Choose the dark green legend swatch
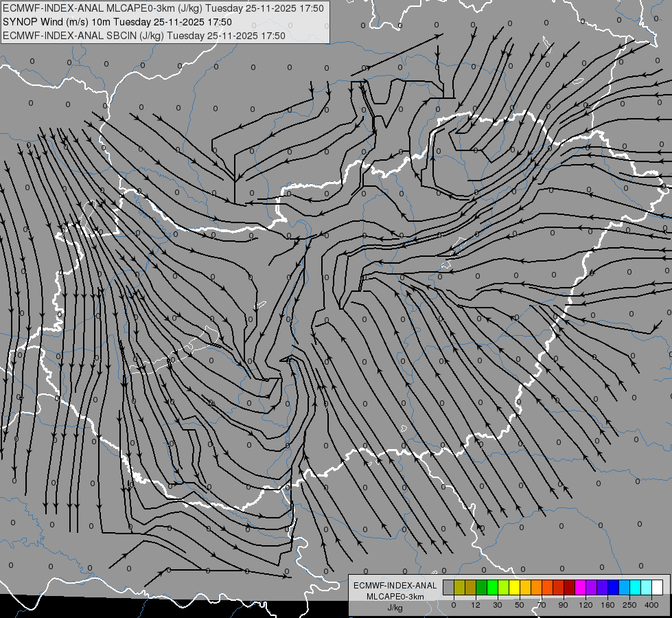The image size is (672, 618). pyautogui.click(x=482, y=587)
